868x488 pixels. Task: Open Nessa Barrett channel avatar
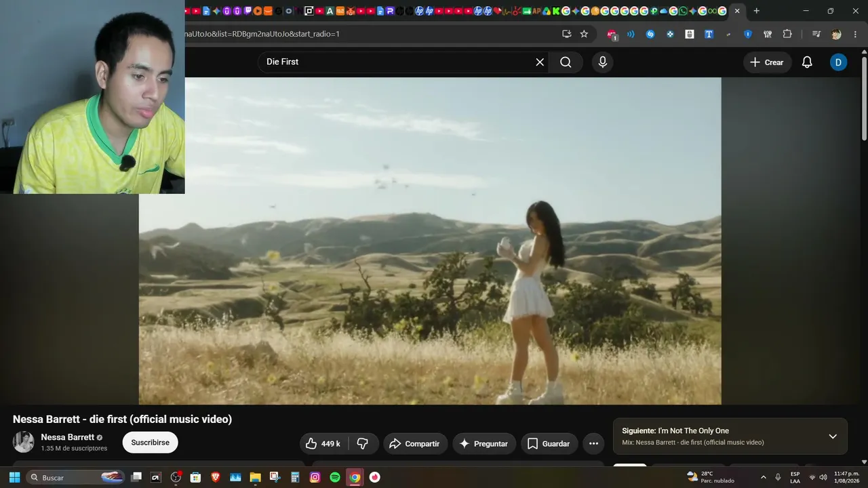(24, 442)
